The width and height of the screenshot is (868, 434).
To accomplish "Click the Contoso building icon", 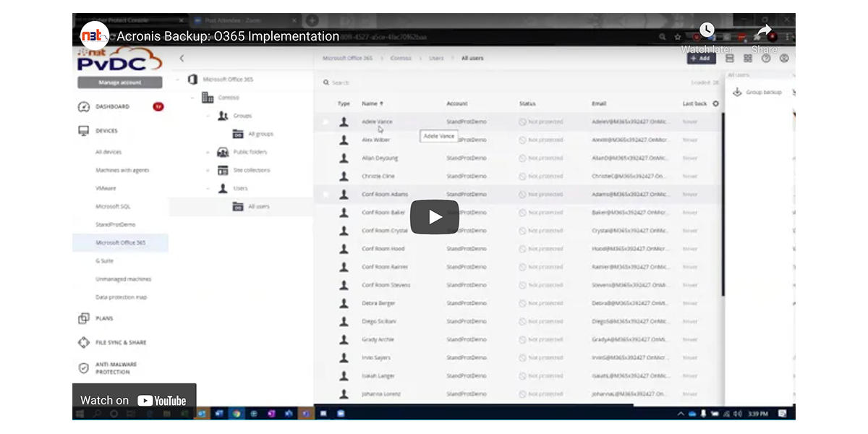I will click(208, 98).
